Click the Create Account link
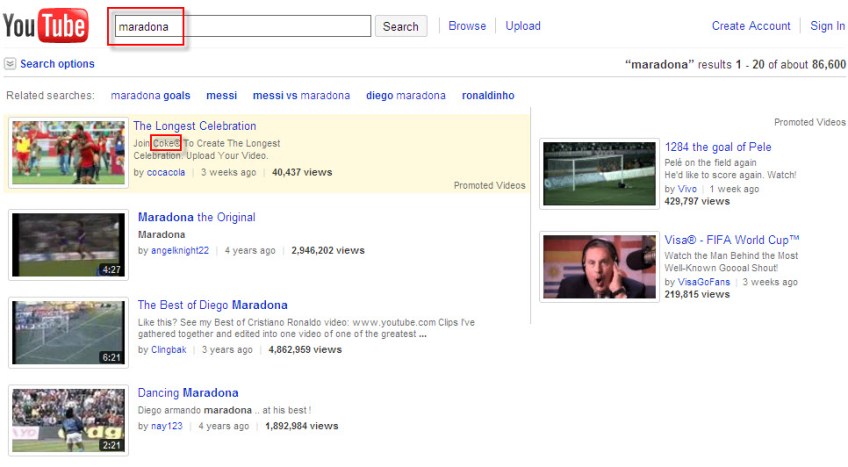This screenshot has width=848, height=467. point(751,26)
